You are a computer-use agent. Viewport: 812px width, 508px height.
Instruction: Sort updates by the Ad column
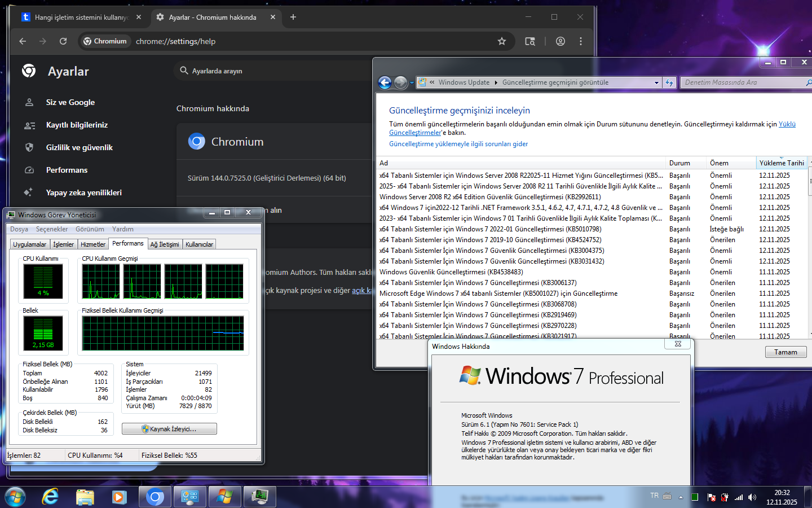click(521, 163)
